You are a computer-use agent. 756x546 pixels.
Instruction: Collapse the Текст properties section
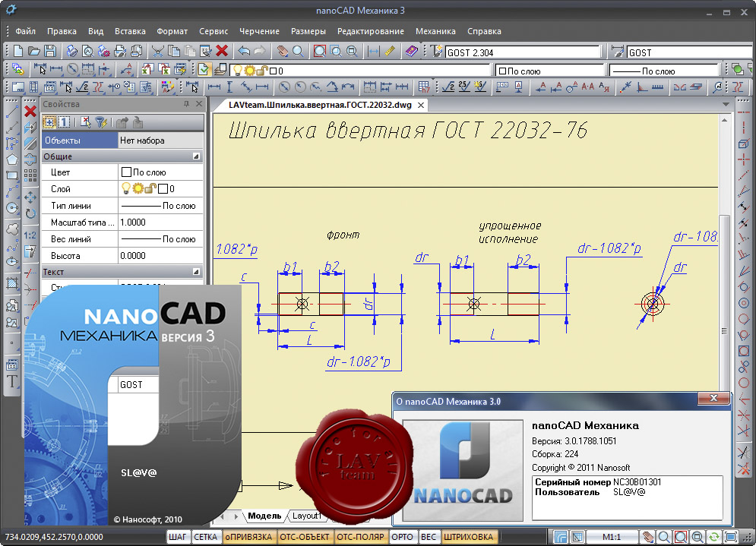pyautogui.click(x=196, y=272)
